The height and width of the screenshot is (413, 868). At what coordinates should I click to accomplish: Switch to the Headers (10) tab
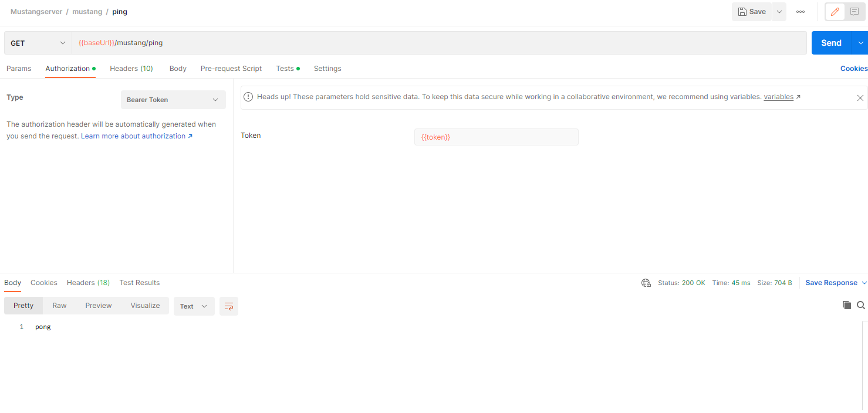[x=131, y=69]
